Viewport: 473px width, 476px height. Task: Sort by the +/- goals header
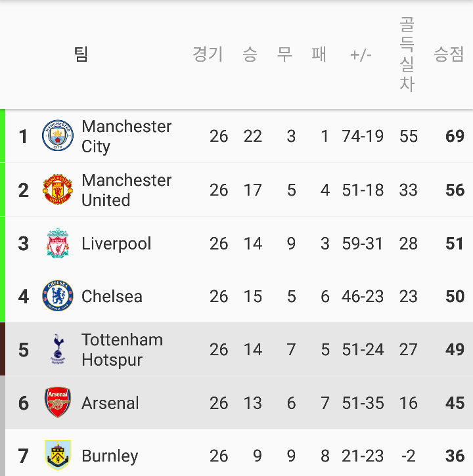[361, 55]
